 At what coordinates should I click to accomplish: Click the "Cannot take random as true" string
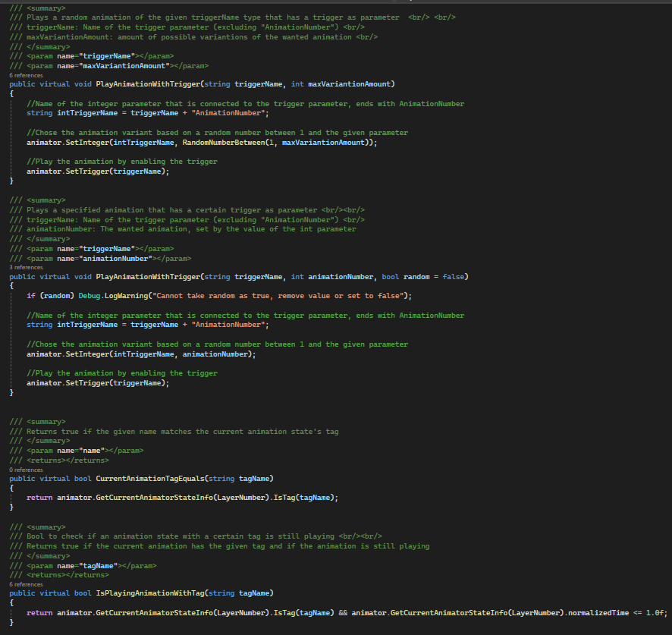click(x=280, y=295)
